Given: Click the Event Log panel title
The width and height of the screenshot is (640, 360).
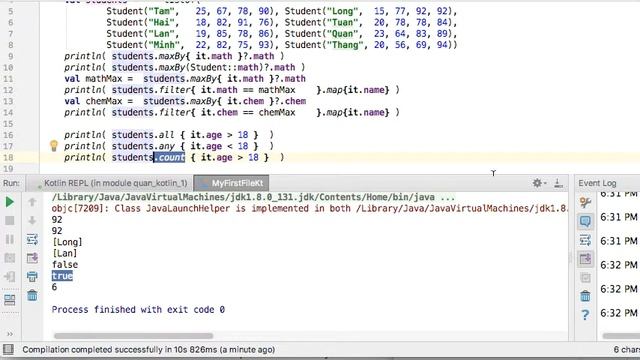Looking at the screenshot, I should click(x=597, y=183).
